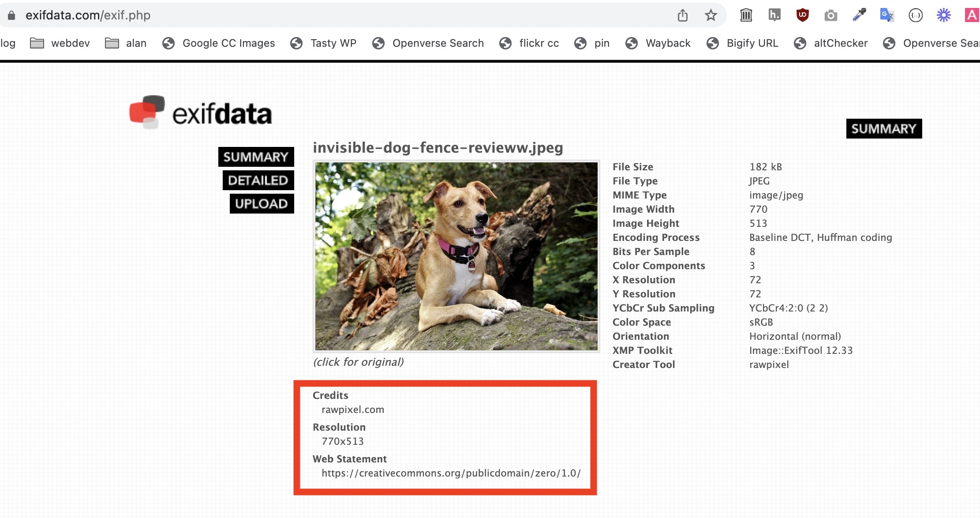Click the Hypothesis extension icon
This screenshot has width=980, height=518.
(x=774, y=15)
